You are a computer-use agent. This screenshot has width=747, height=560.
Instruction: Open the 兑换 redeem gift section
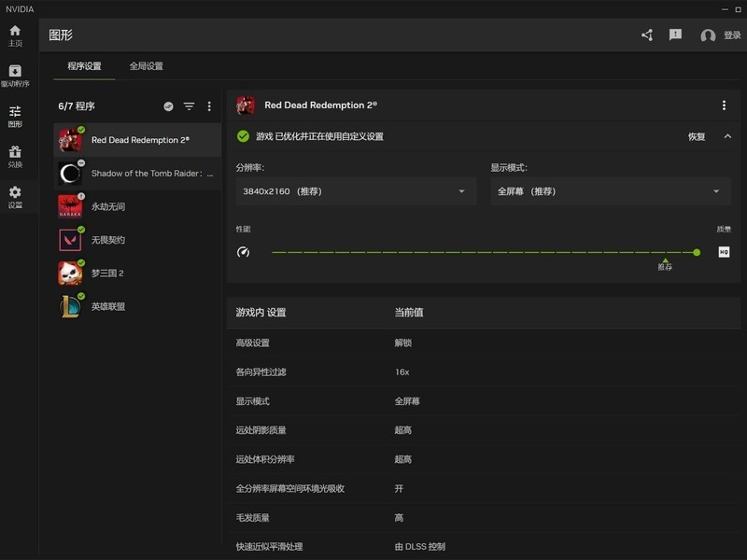pos(15,157)
